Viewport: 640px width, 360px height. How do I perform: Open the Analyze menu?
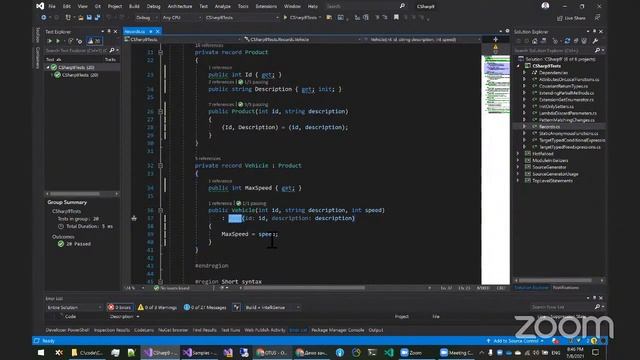222,6
